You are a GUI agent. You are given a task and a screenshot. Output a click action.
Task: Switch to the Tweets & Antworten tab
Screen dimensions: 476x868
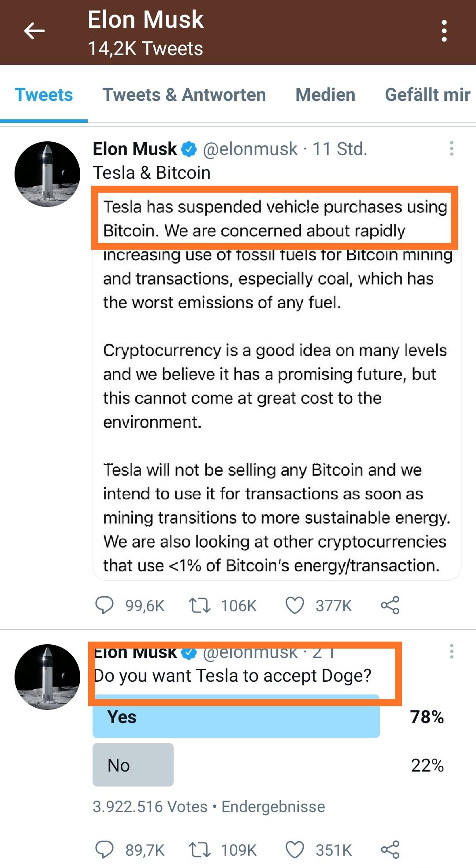tap(184, 95)
